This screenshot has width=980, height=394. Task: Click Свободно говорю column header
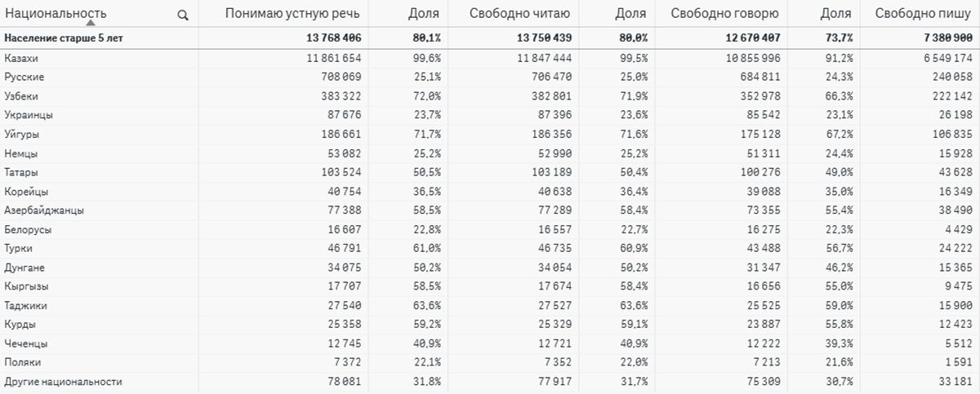tap(724, 13)
